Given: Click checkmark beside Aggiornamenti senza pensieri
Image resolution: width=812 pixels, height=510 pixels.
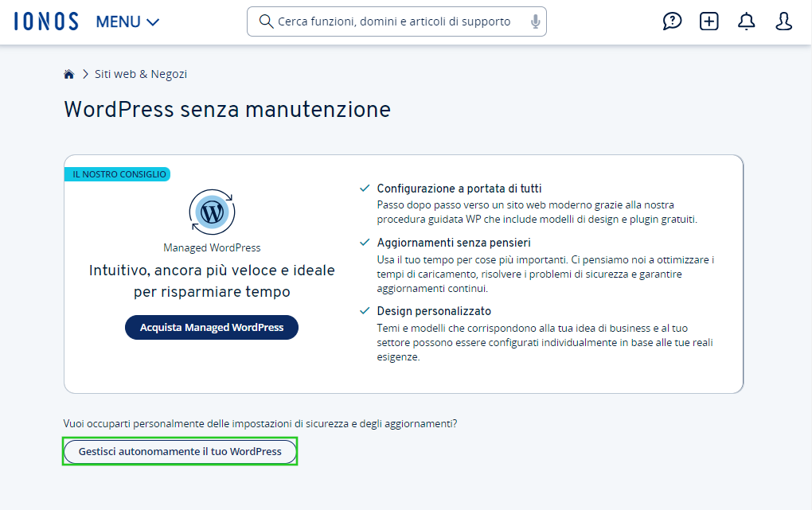Looking at the screenshot, I should coord(365,242).
